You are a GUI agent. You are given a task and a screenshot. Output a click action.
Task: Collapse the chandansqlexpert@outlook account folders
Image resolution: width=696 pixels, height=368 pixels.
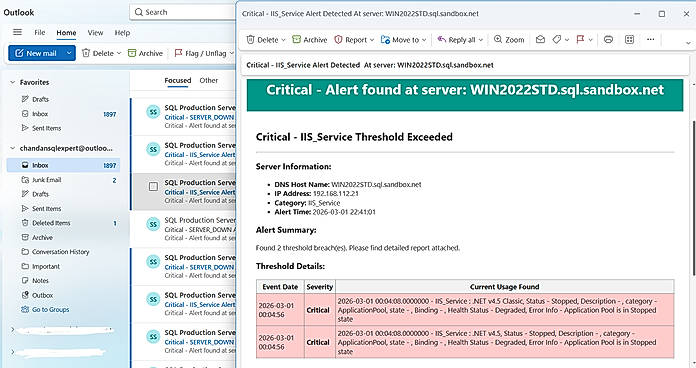13,148
